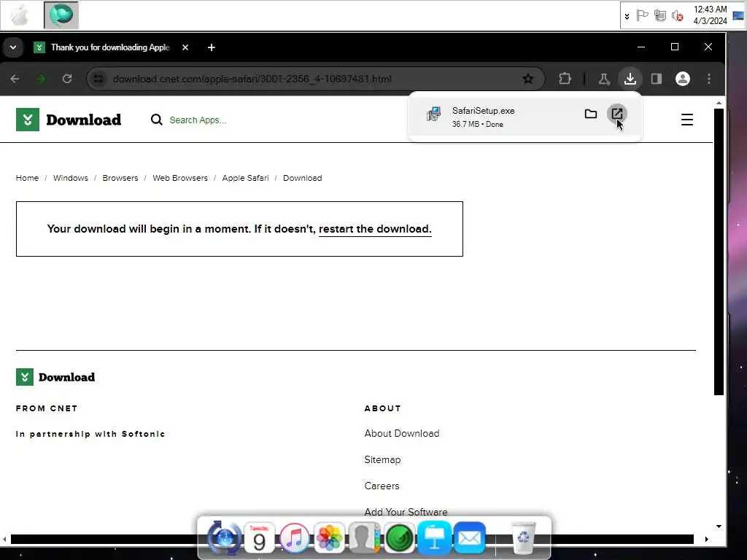Go to Web Browsers breadcrumb
The height and width of the screenshot is (560, 747).
coord(180,178)
